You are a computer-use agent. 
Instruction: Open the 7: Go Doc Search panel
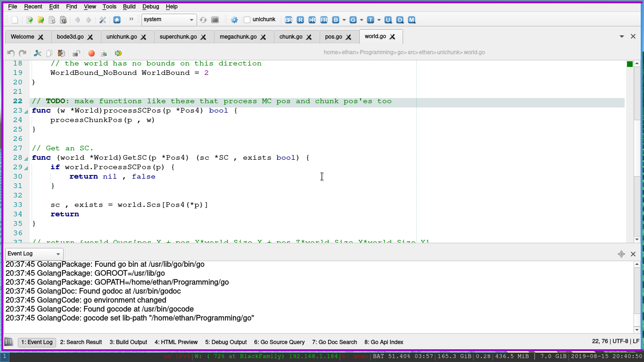334,342
